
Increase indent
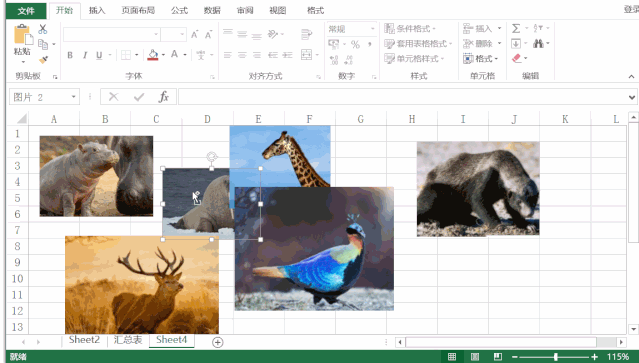tap(288, 55)
